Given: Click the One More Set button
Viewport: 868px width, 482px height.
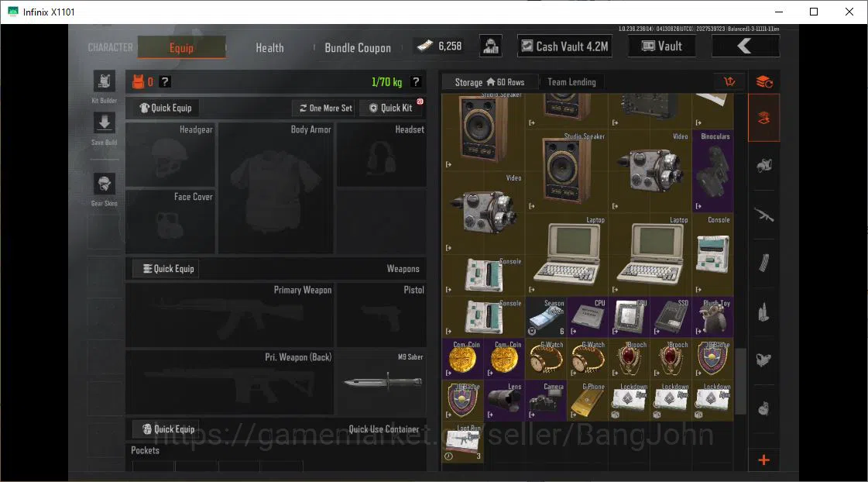Looking at the screenshot, I should pos(325,108).
